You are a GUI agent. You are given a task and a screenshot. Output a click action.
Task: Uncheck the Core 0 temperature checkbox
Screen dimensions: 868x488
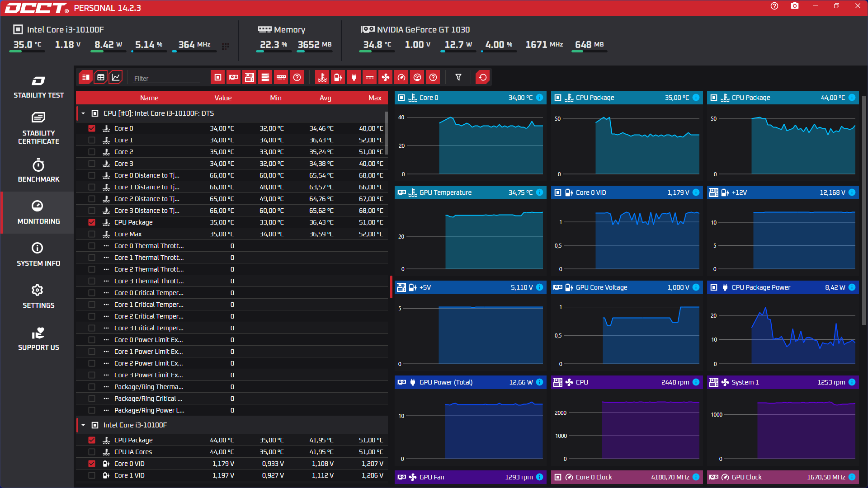click(x=92, y=128)
